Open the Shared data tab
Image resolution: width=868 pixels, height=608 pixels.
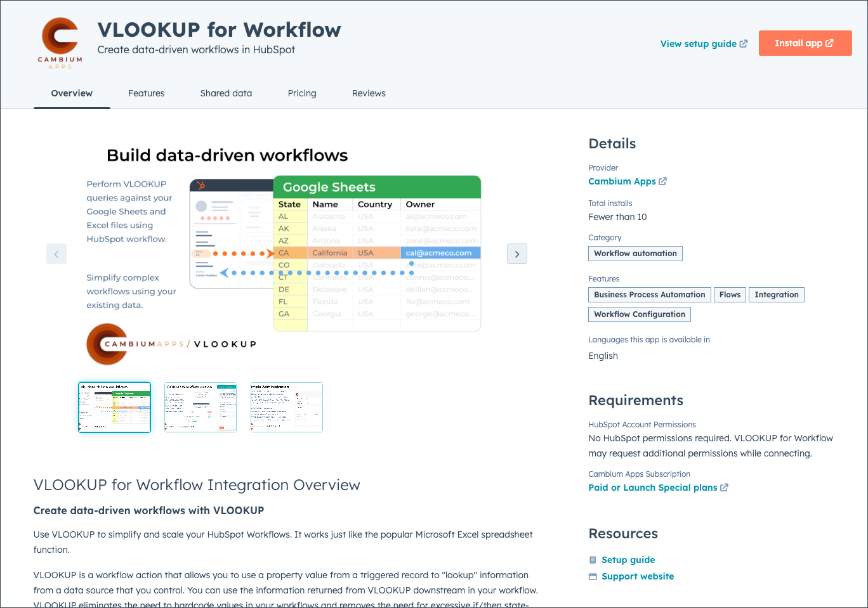[x=226, y=93]
